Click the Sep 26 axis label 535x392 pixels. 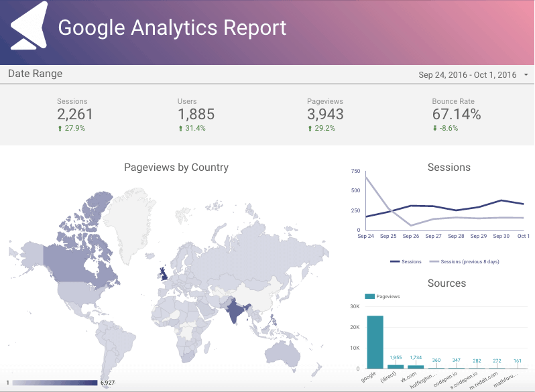point(411,236)
